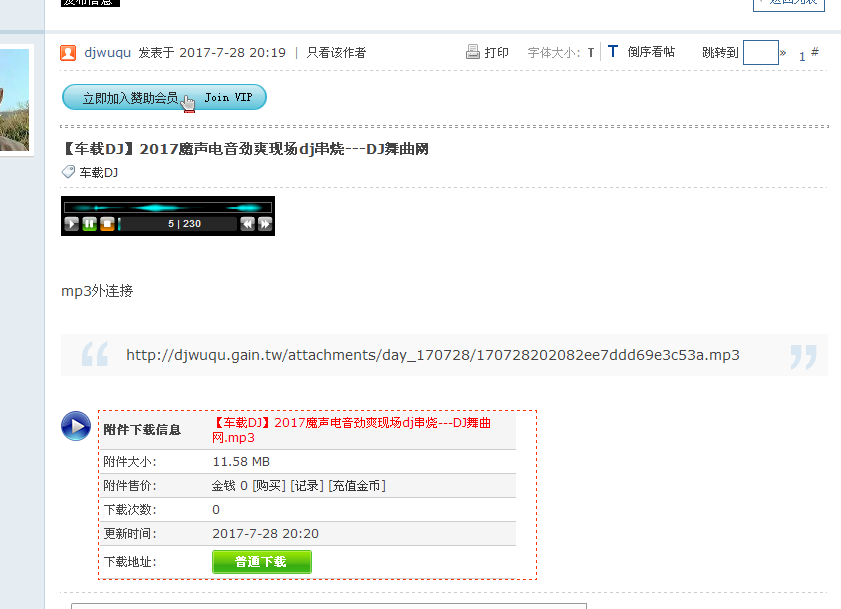Click the 2017-7-28 20:20 update time

point(265,534)
